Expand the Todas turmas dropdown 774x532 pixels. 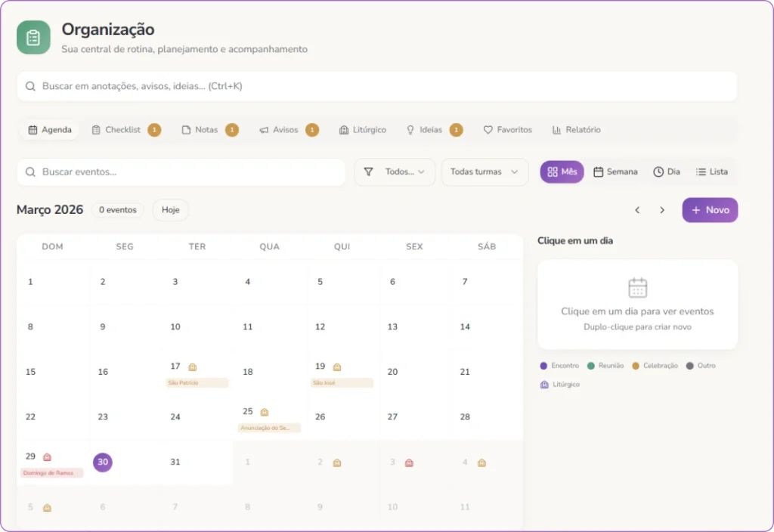tap(485, 172)
